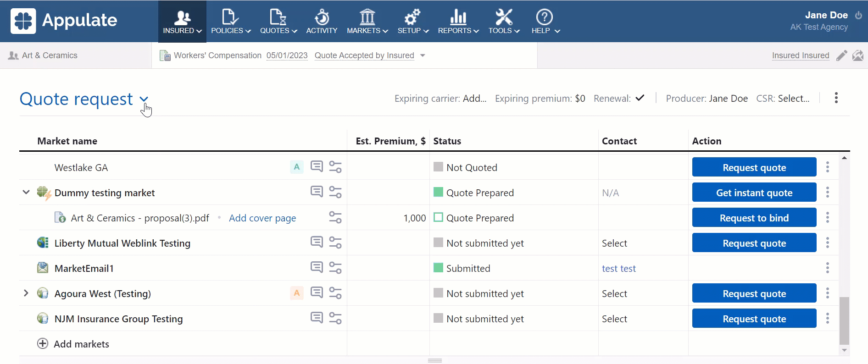
Task: Click Add cover page link
Action: [262, 218]
